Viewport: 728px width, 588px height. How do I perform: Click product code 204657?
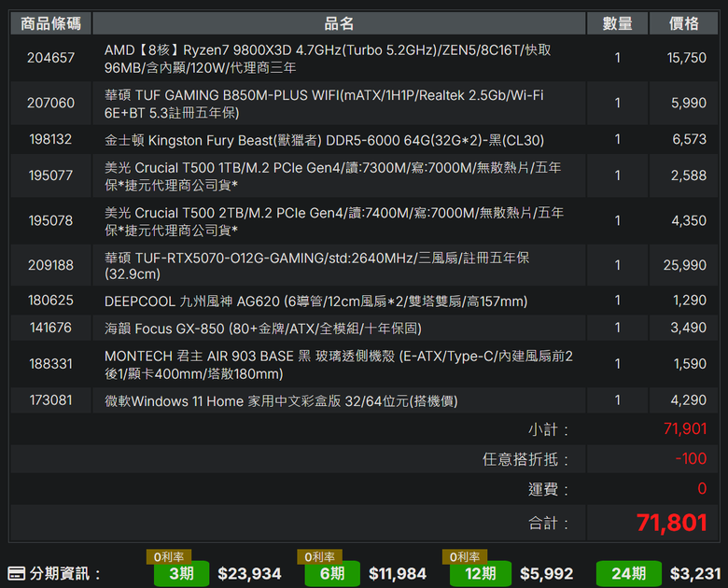(x=50, y=58)
